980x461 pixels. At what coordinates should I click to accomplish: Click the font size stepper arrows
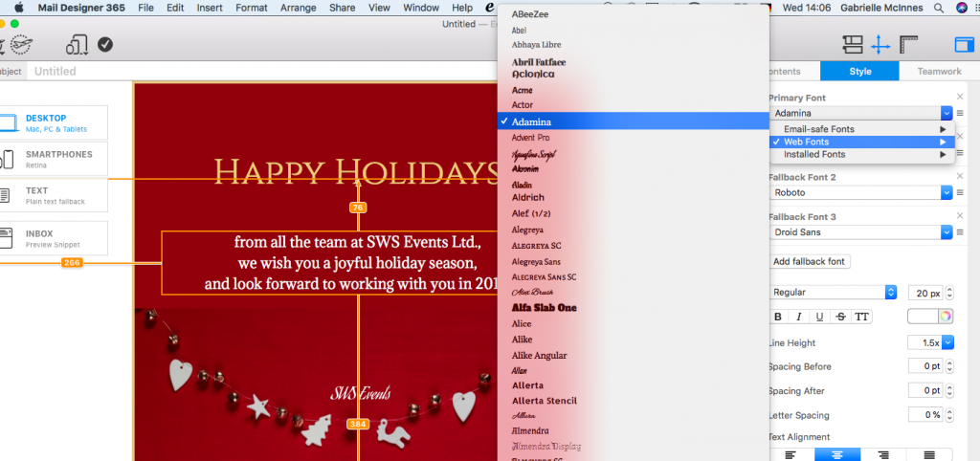click(949, 293)
